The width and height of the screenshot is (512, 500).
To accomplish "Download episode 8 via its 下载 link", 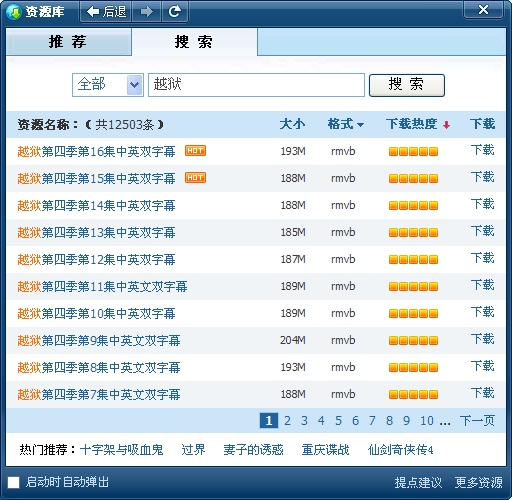I will pos(482,366).
